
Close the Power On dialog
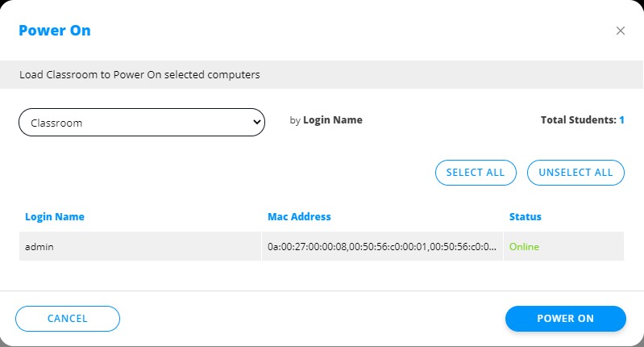tap(621, 31)
